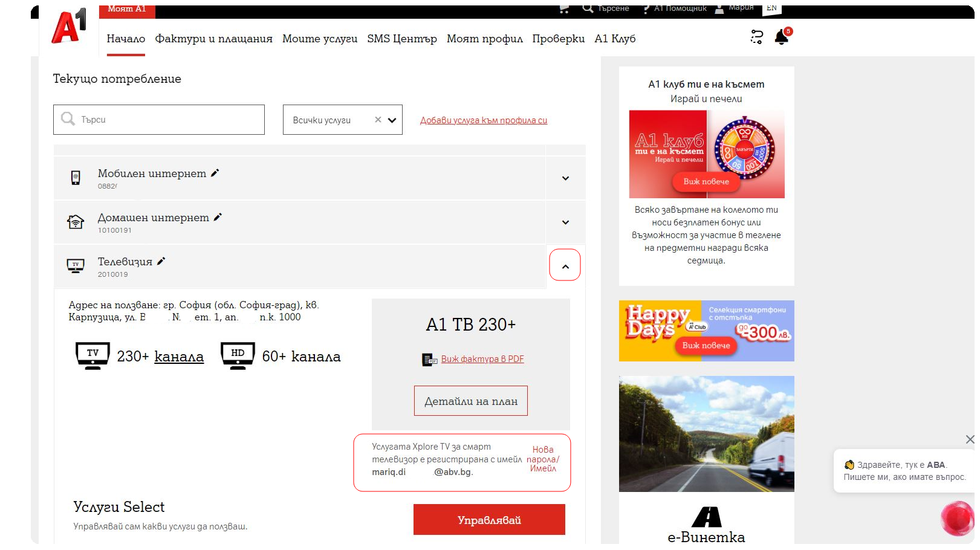
Task: Click Виж повече on A1 клуб banner
Action: click(706, 181)
